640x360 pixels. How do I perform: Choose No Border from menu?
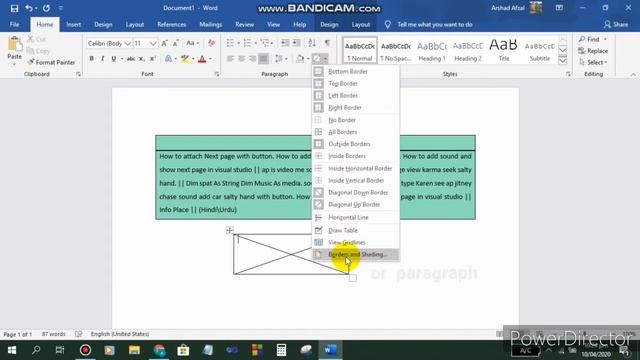[356, 120]
